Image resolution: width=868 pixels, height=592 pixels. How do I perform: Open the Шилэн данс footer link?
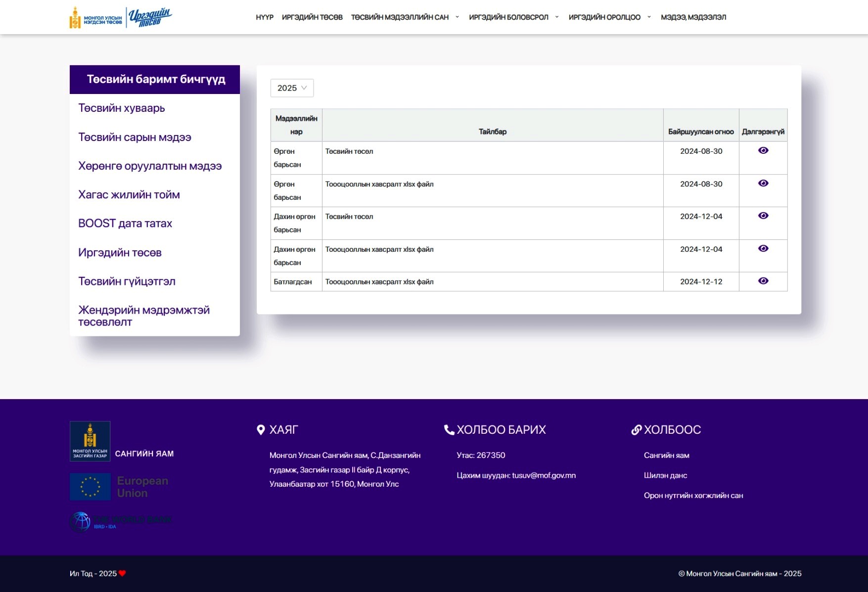coord(665,475)
